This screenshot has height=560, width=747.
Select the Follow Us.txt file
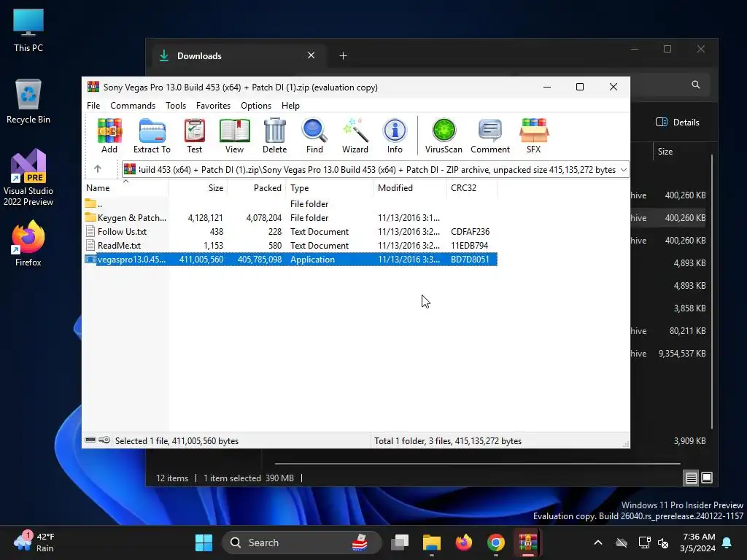290,231
